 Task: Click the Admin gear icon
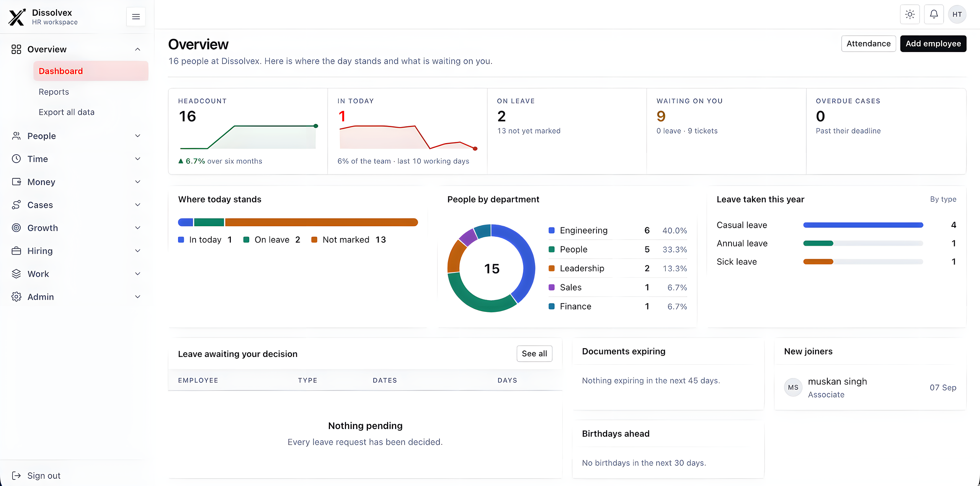click(16, 297)
